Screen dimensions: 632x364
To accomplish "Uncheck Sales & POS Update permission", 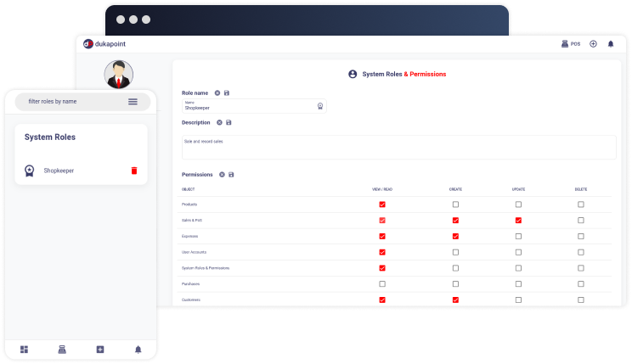I will 518,221.
